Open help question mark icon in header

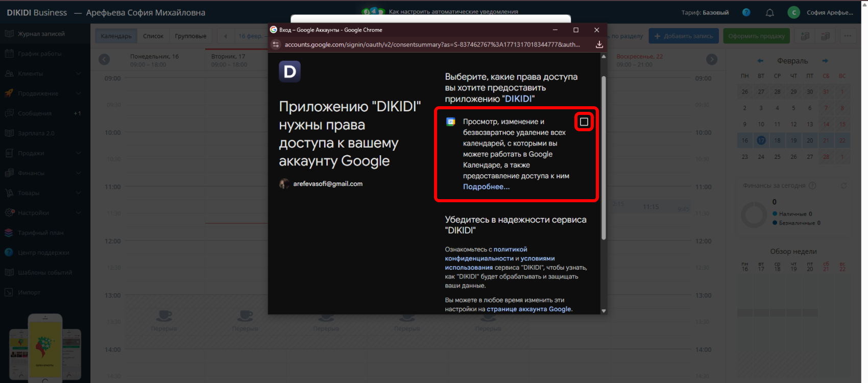point(746,12)
